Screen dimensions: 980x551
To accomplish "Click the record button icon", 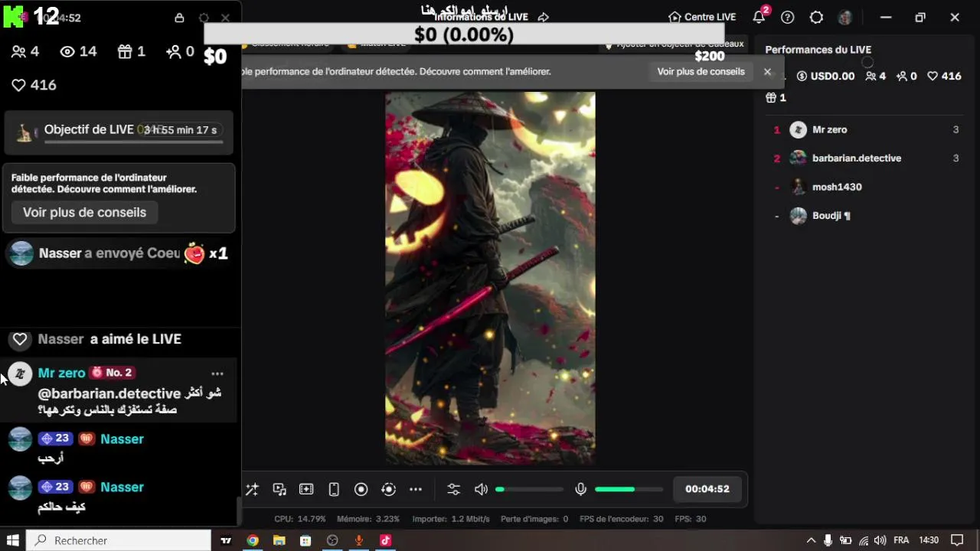I will 361,489.
